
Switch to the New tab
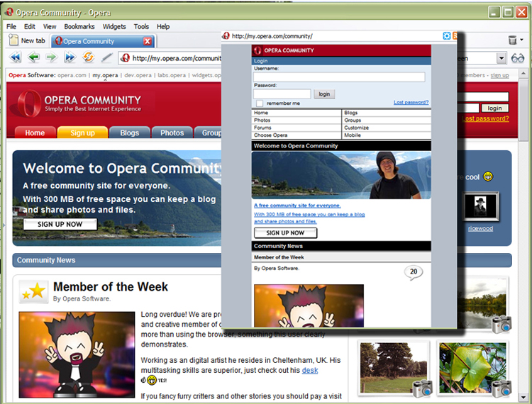coord(27,41)
